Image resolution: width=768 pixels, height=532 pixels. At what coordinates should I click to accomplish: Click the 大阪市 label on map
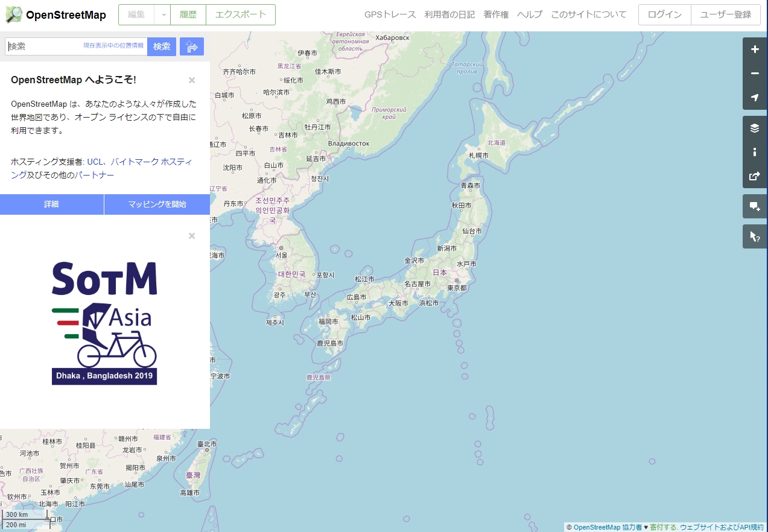click(x=398, y=303)
